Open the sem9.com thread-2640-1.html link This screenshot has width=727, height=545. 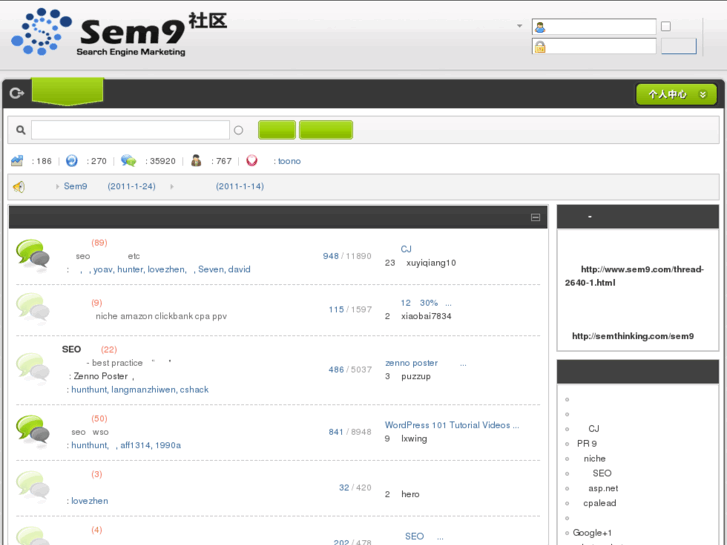634,276
